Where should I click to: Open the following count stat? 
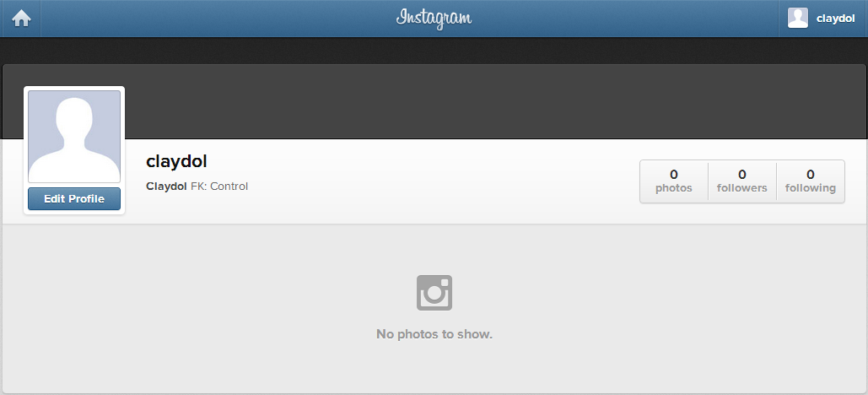click(x=811, y=181)
